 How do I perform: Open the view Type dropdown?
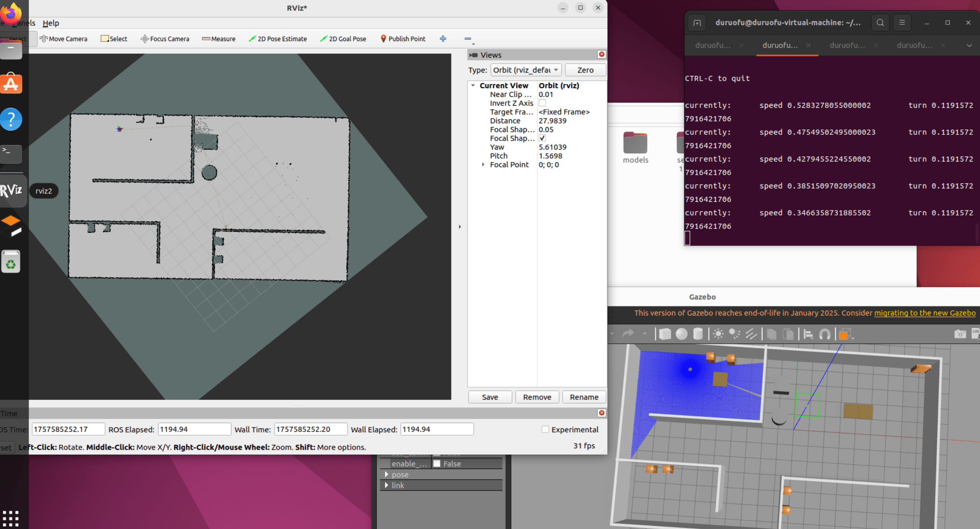(x=525, y=70)
